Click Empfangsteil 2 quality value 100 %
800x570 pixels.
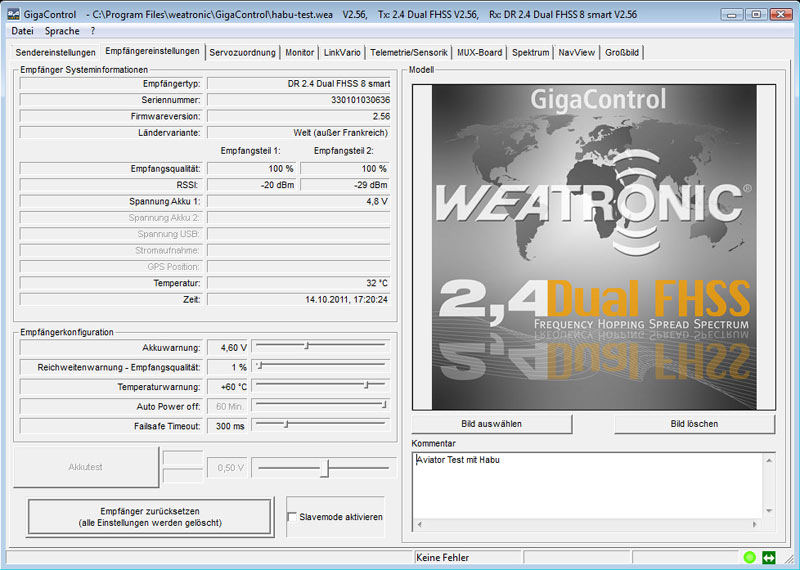pyautogui.click(x=345, y=168)
